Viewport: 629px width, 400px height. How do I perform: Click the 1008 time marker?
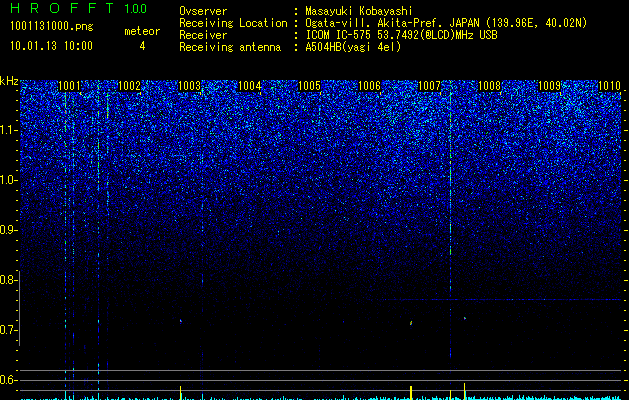pos(489,85)
